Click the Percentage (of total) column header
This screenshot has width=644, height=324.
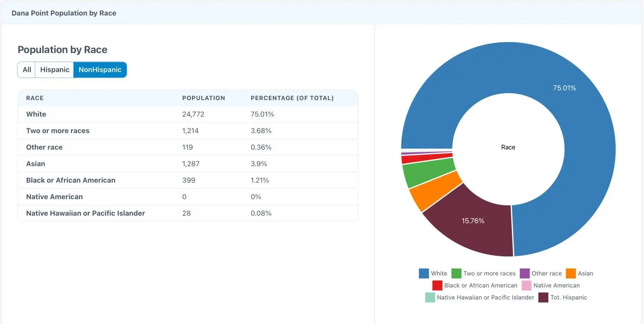[x=292, y=98]
